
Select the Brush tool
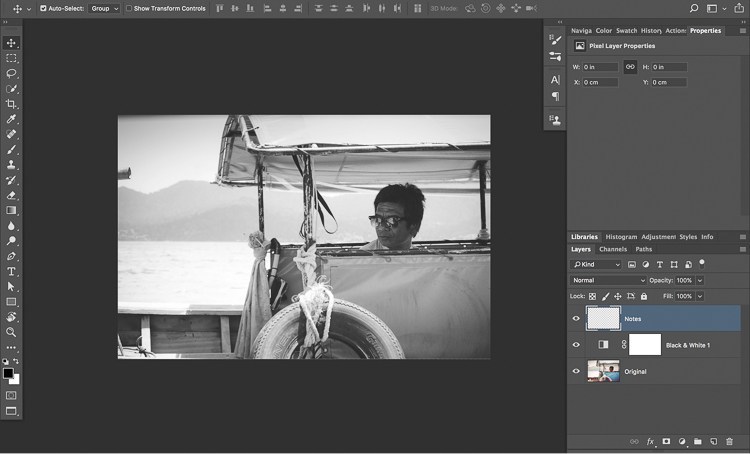(11, 150)
